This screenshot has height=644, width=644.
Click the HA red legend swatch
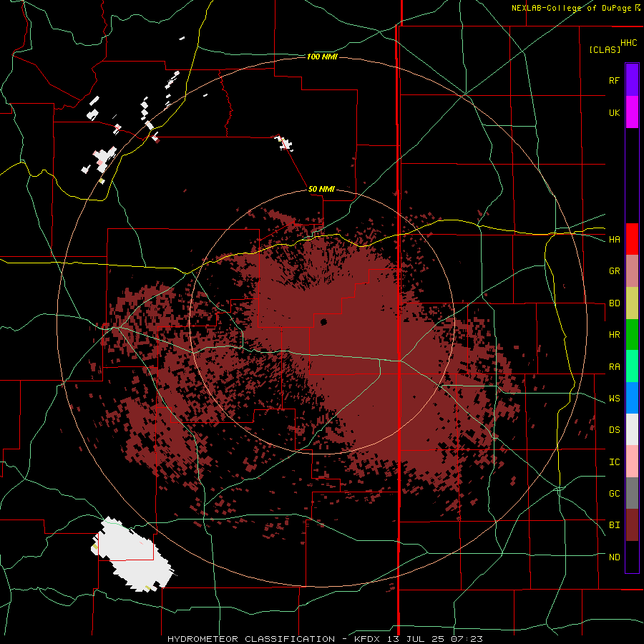pyautogui.click(x=632, y=239)
